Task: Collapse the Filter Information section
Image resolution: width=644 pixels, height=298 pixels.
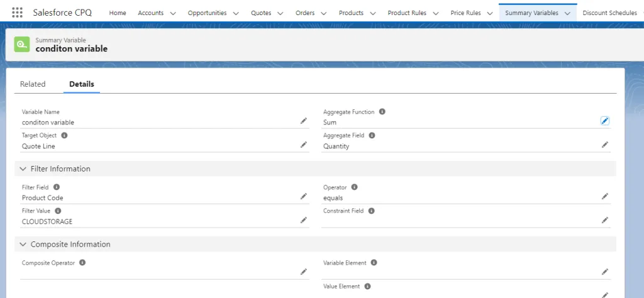Action: [23, 168]
